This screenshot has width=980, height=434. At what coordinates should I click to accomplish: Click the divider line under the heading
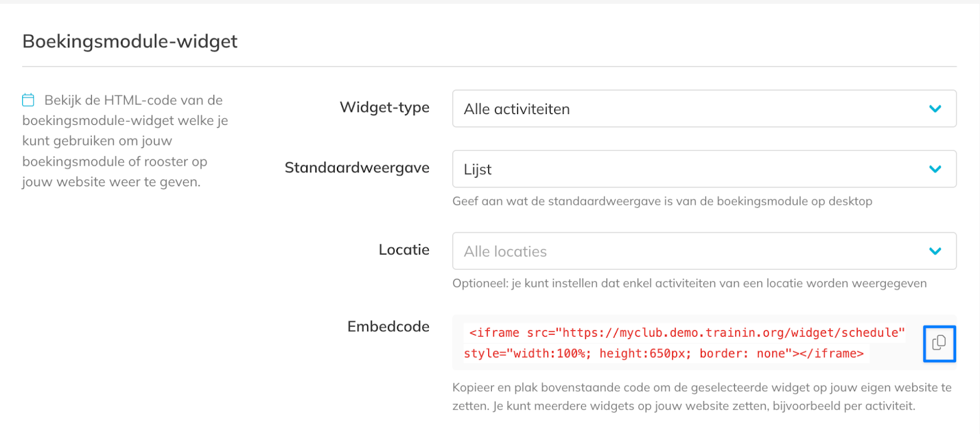click(489, 66)
